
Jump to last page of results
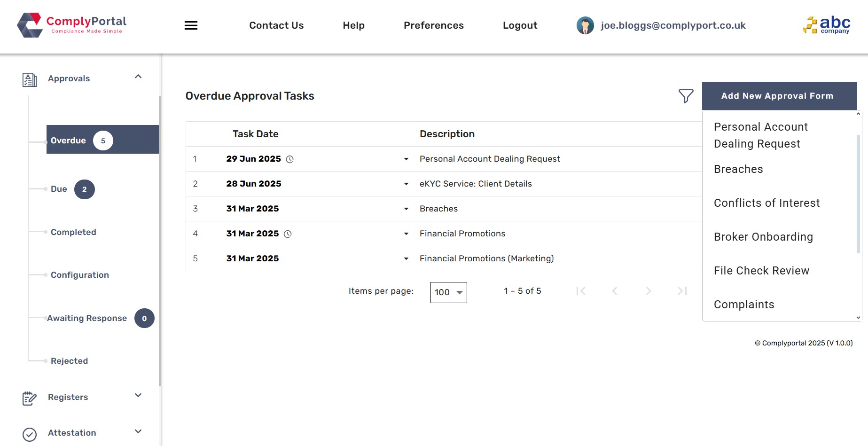click(682, 291)
